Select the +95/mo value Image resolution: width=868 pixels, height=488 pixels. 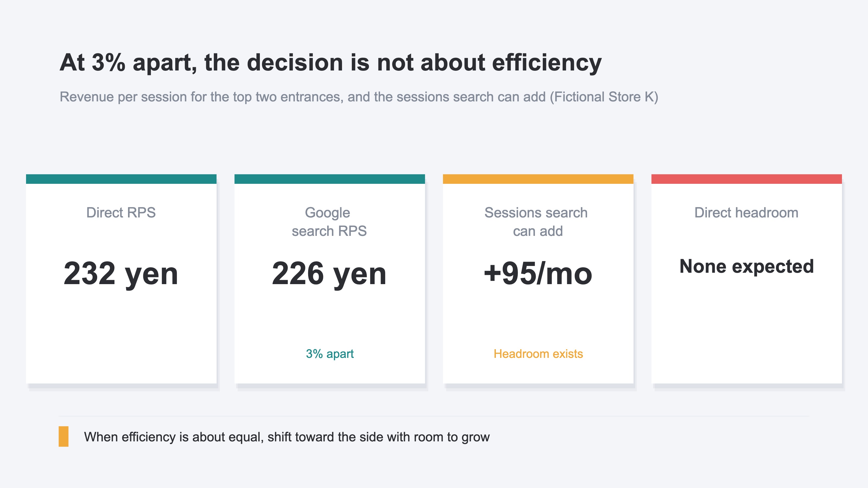tap(538, 274)
